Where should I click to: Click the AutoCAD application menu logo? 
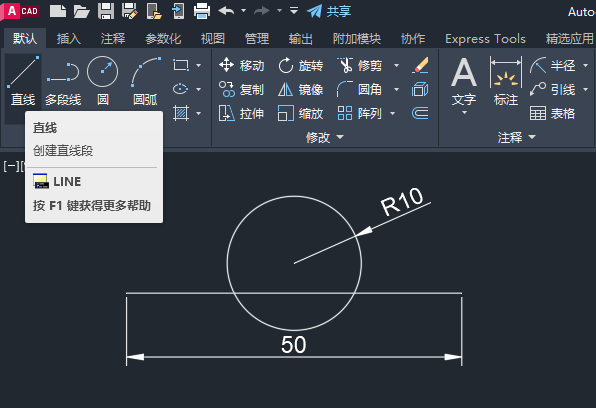point(21,11)
